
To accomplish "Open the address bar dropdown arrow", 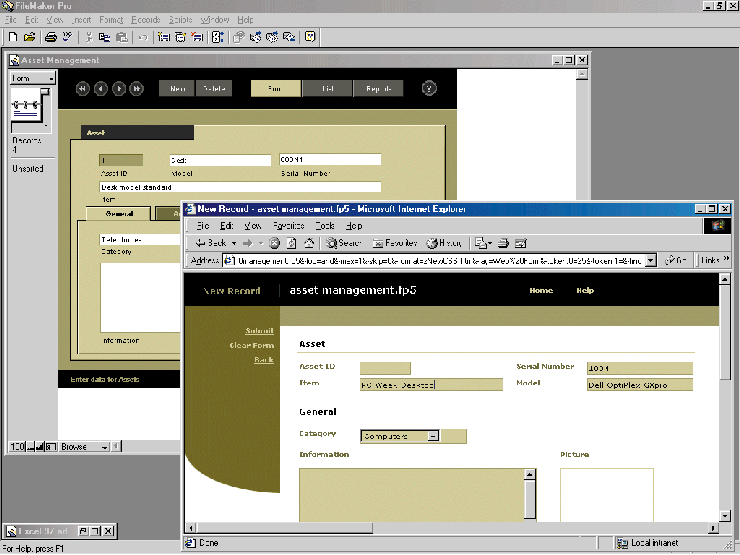I will 651,260.
